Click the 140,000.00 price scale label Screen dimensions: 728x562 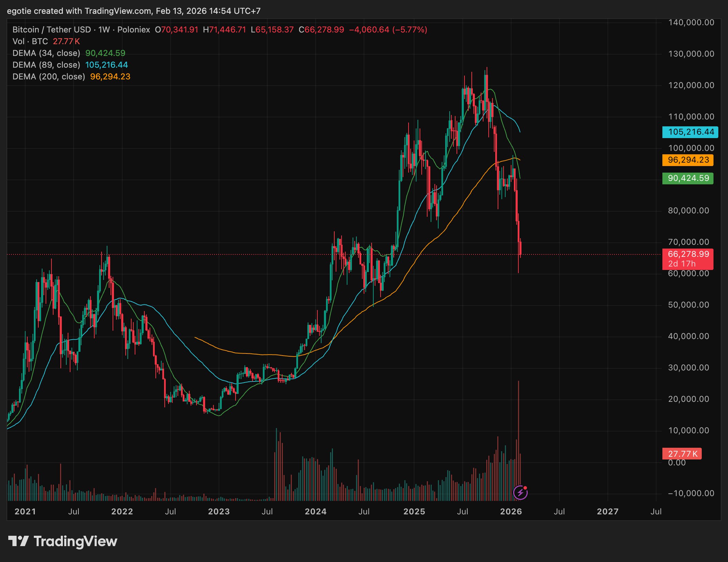691,23
